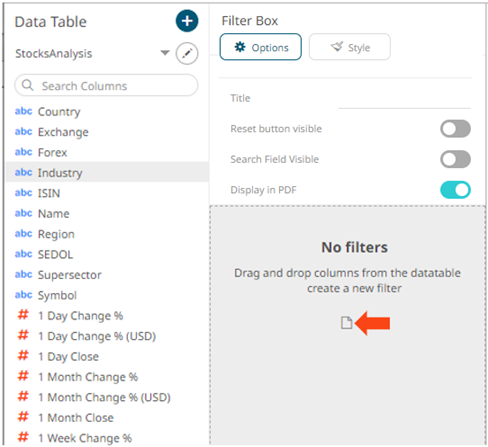The width and height of the screenshot is (488, 447).
Task: Open the StocksAnalysis data table dropdown arrow
Action: pos(165,53)
